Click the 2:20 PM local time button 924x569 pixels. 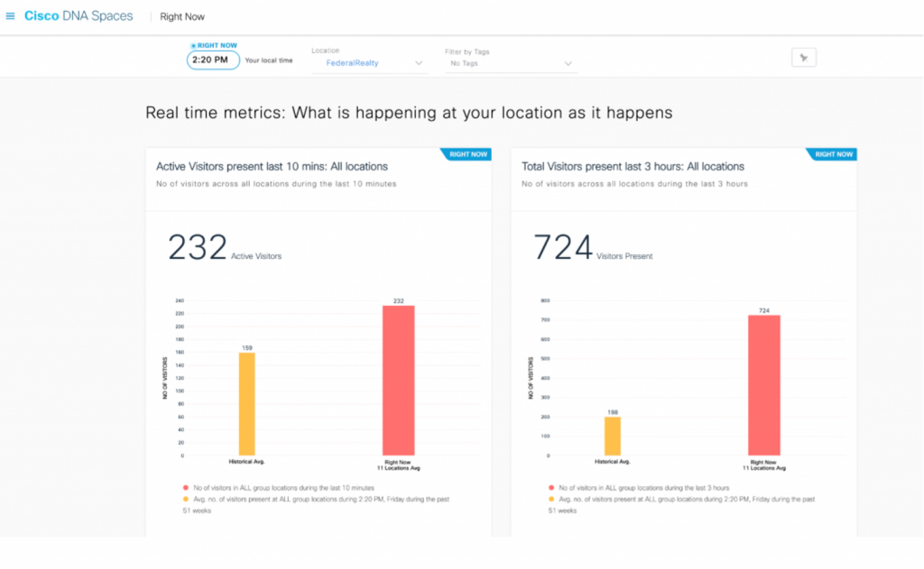point(212,60)
